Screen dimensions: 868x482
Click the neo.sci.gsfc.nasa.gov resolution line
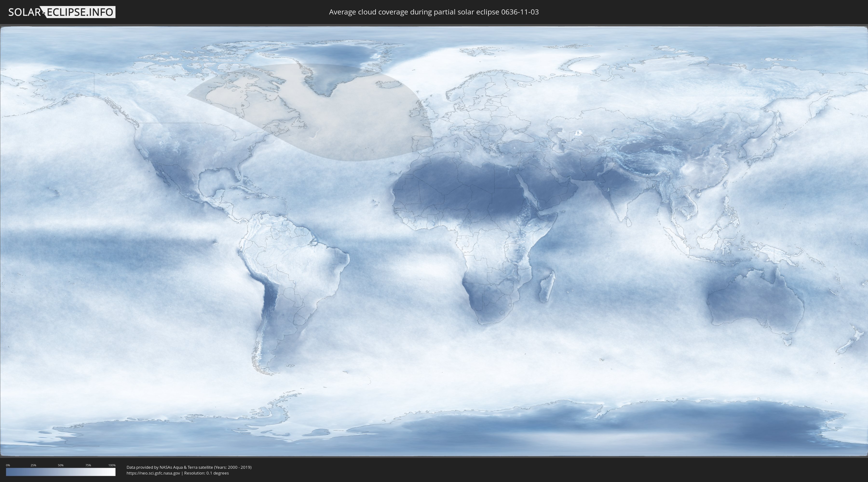tap(177, 473)
